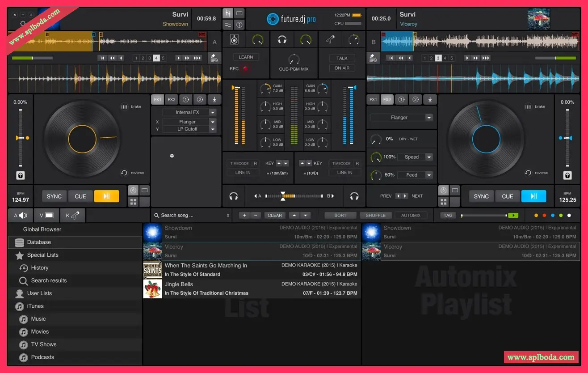Viewport: 588px width, 373px height.
Task: Enable the REC record button
Action: (x=245, y=69)
